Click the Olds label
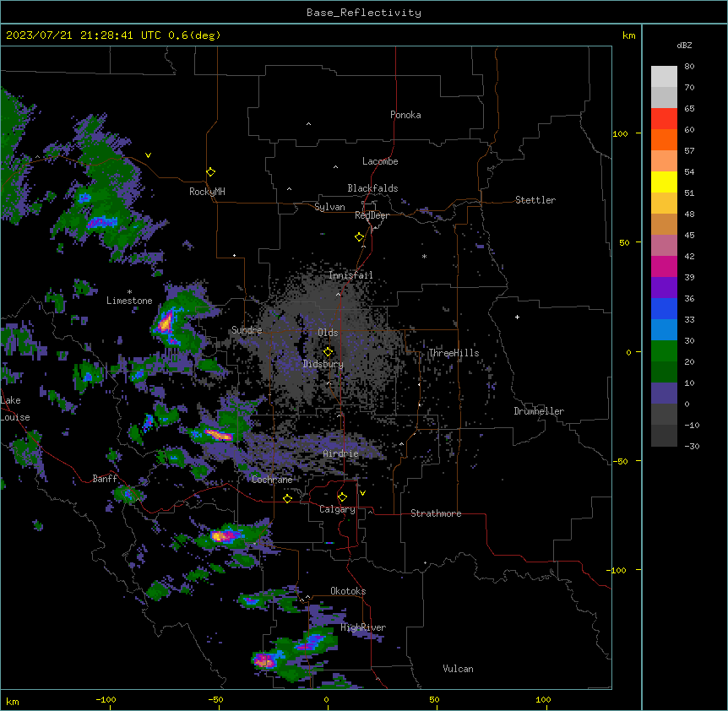728x711 pixels. pos(328,333)
